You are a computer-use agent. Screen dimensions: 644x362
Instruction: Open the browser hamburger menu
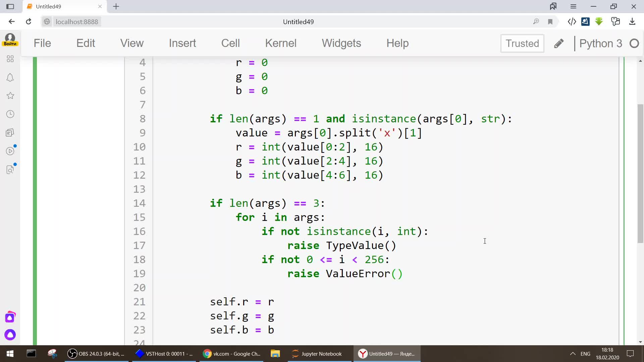[573, 6]
